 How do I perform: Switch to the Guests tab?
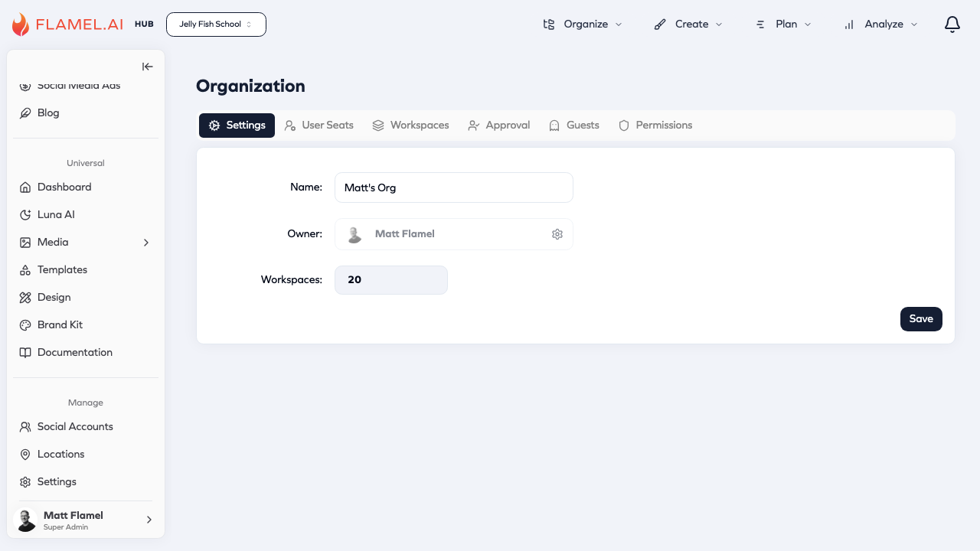pyautogui.click(x=573, y=126)
